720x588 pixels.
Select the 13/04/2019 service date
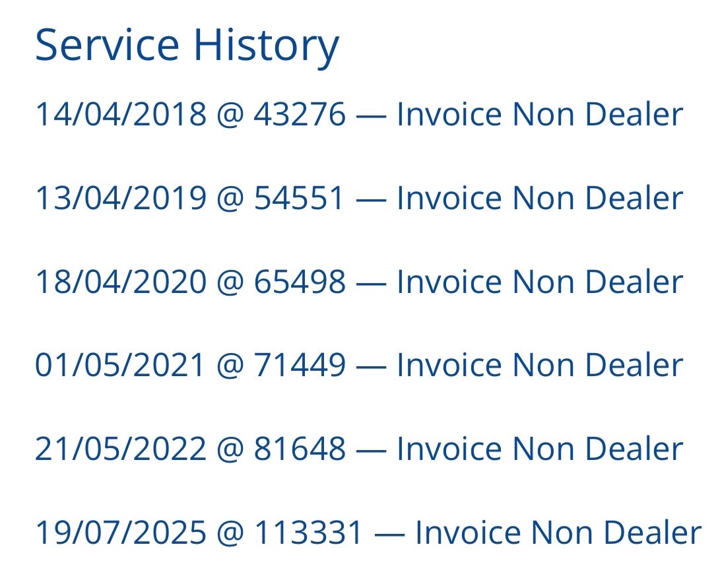click(x=121, y=198)
